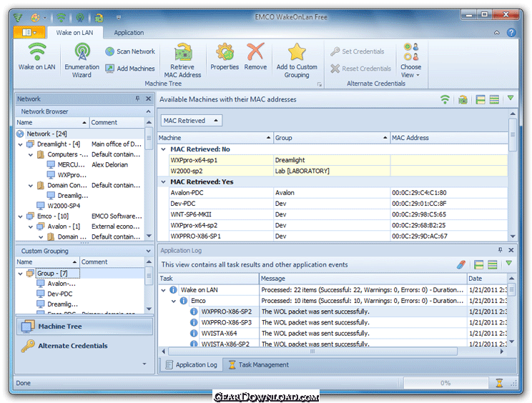
Task: Click retrieve MAC icon in machines header
Action: point(463,99)
